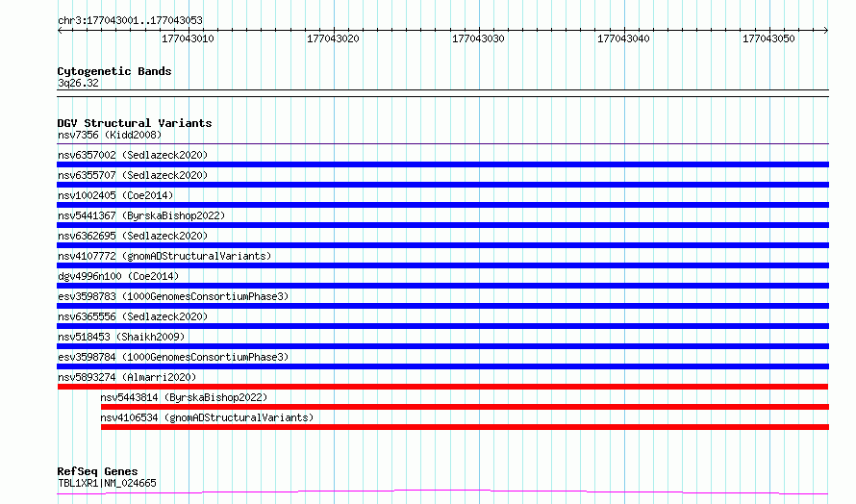The height and width of the screenshot is (504, 856).
Task: Click the 177043050 ruler position label
Action: tap(768, 38)
